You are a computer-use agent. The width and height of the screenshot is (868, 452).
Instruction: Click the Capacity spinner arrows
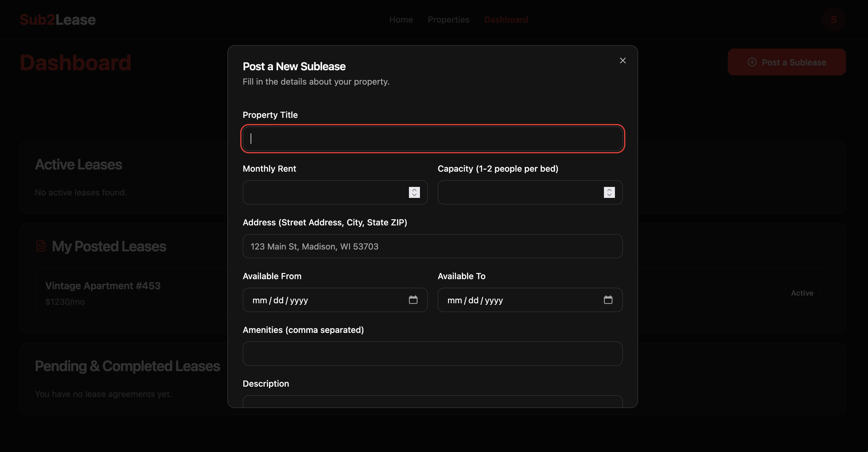(609, 192)
